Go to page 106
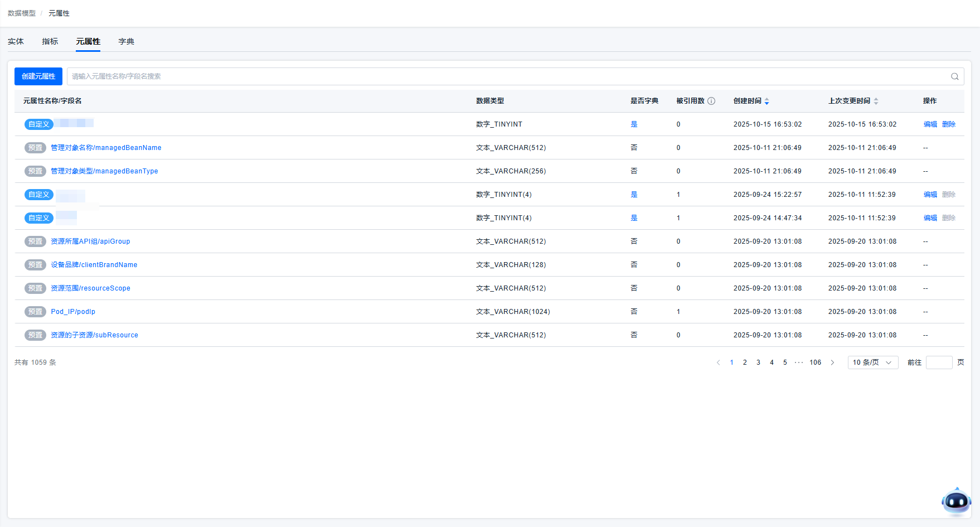Image resolution: width=980 pixels, height=527 pixels. pos(815,362)
